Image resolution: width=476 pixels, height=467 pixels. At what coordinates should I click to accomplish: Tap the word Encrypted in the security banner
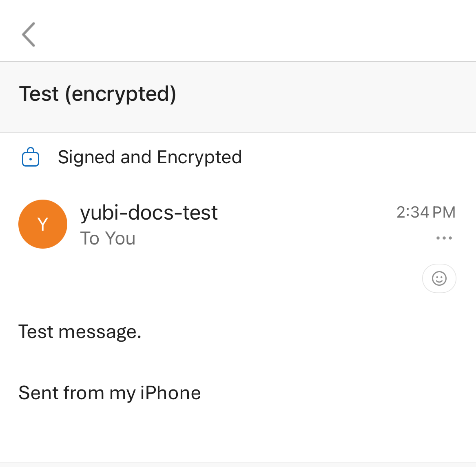(199, 157)
